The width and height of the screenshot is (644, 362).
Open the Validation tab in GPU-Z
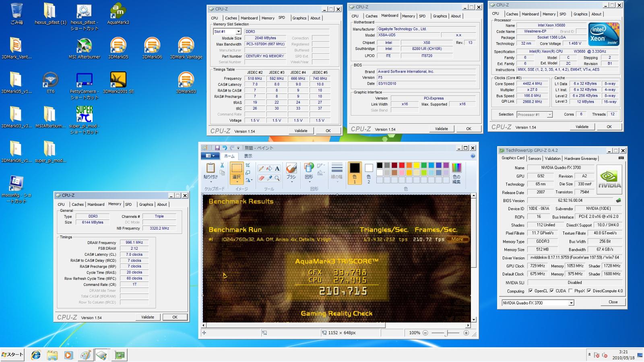552,158
